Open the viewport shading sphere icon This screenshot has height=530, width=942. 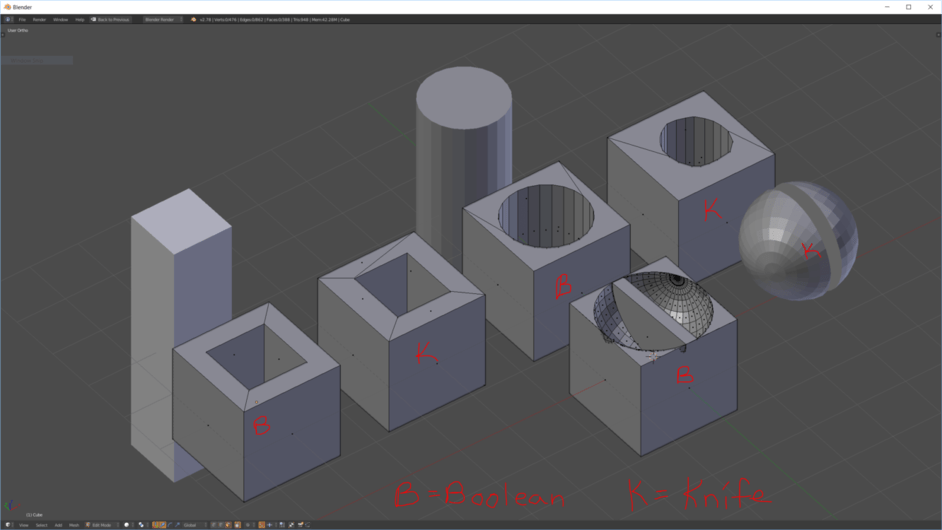click(127, 524)
